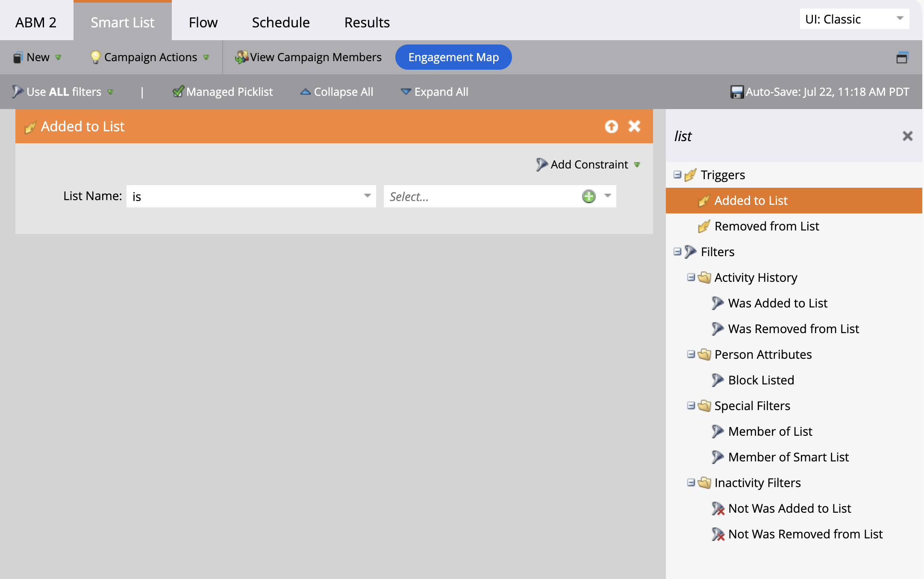
Task: Click the Auto-Save disk icon
Action: tap(736, 92)
